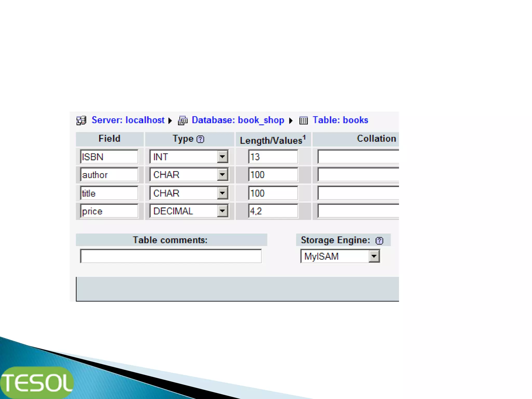Focus the author field name input
The height and width of the screenshot is (399, 532).
click(x=109, y=175)
